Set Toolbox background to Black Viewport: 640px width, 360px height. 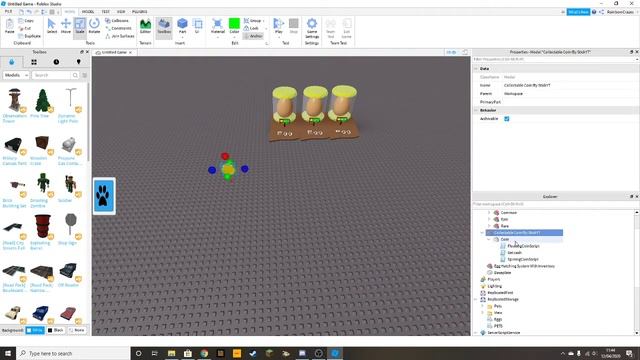click(x=56, y=330)
